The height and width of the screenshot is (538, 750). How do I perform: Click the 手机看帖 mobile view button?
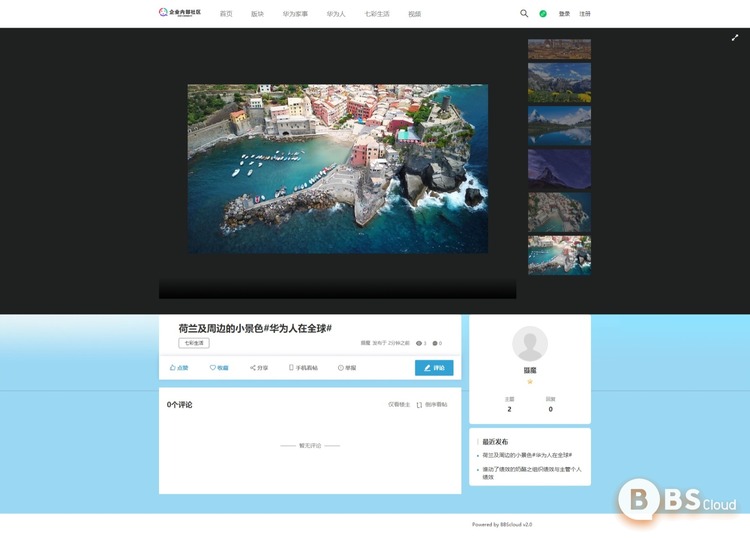pyautogui.click(x=303, y=368)
